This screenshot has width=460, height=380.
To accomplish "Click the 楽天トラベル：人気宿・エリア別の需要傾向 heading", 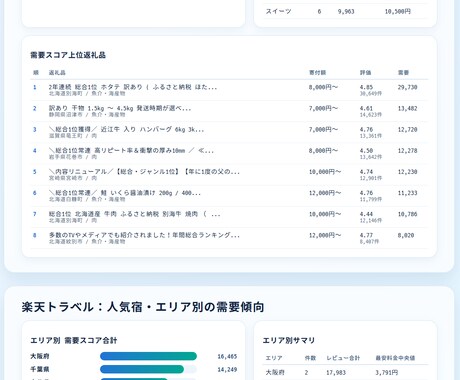I will (x=143, y=307).
